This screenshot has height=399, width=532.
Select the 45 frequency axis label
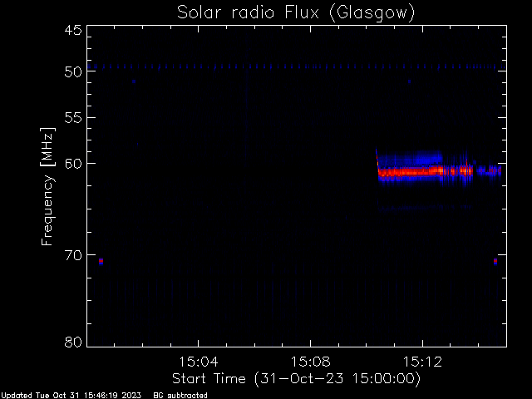[x=73, y=31]
